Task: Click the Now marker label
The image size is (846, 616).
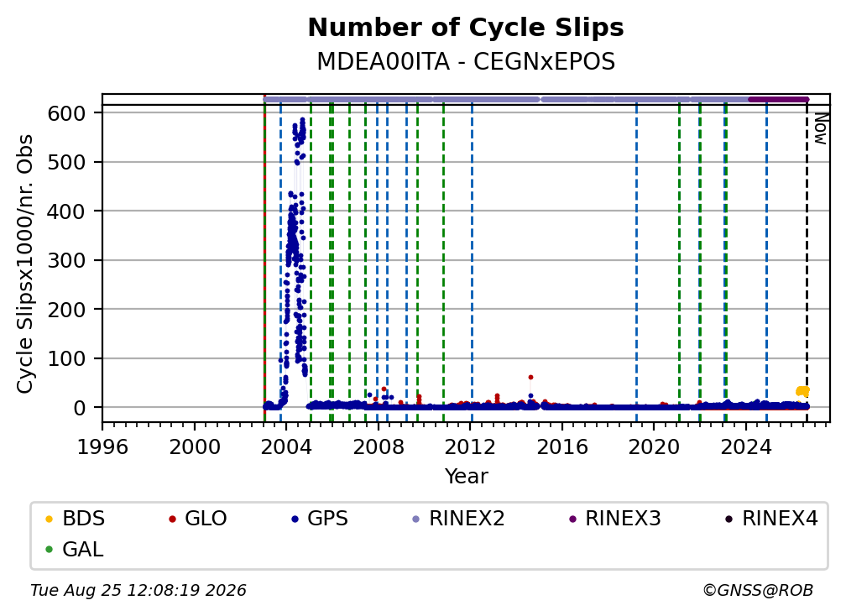Action: (x=821, y=128)
